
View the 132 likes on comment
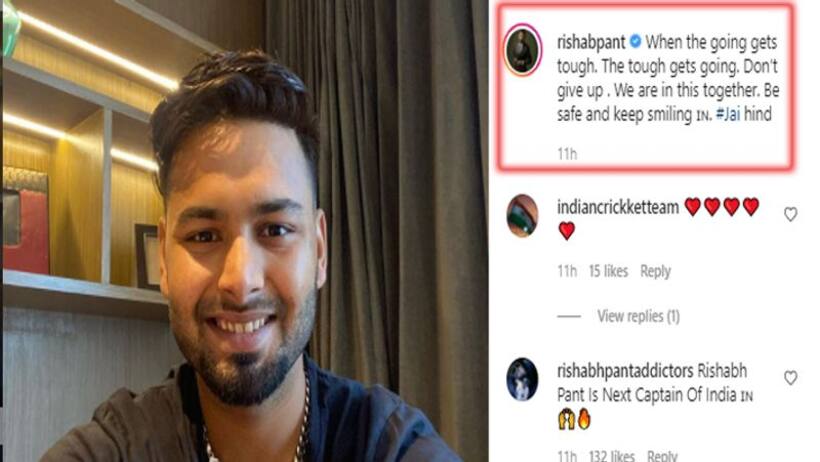(x=611, y=456)
